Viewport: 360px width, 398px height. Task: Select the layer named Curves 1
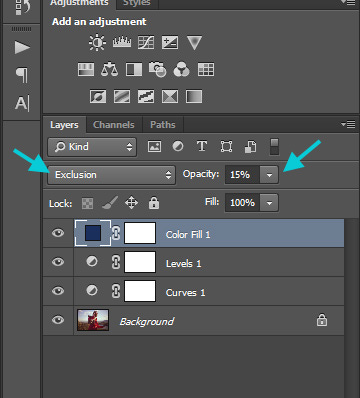[x=193, y=291]
